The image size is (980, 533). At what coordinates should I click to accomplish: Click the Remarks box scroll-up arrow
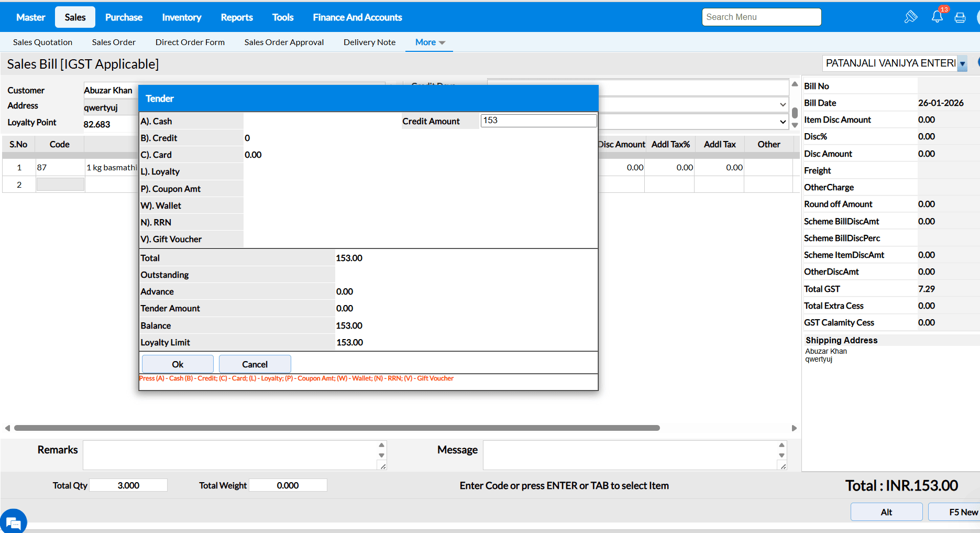tap(381, 445)
